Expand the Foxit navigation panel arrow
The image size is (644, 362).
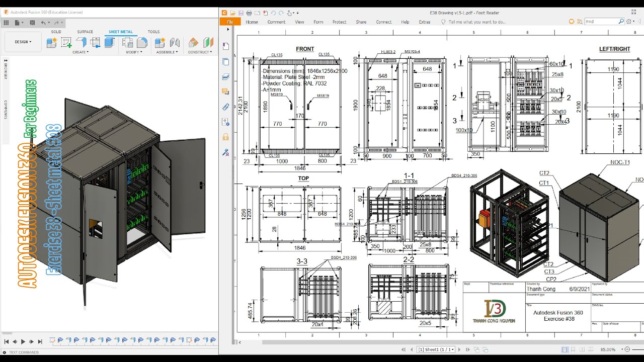pyautogui.click(x=227, y=29)
